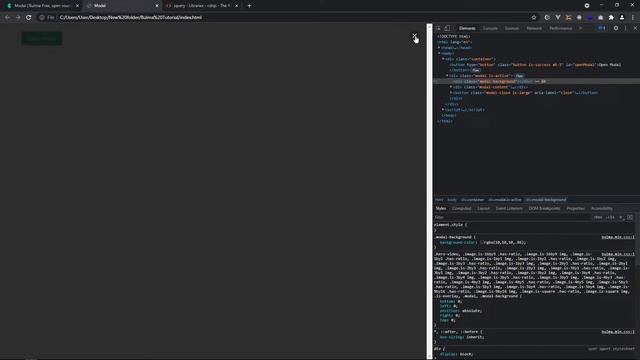Close the DevTools panel
Viewport: 640px width, 360px height.
[635, 28]
